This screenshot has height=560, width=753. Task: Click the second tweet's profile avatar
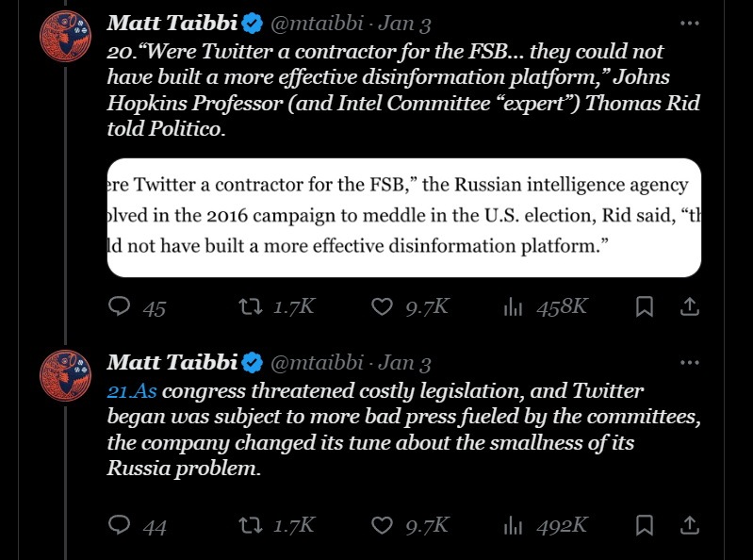[65, 376]
